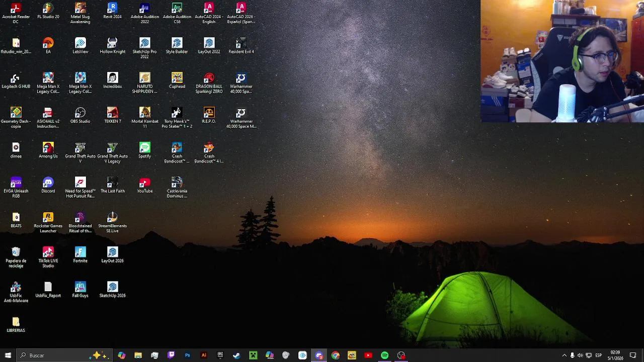Click the Grand Theft Auto V Legacy icon
644x362 pixels.
click(112, 153)
